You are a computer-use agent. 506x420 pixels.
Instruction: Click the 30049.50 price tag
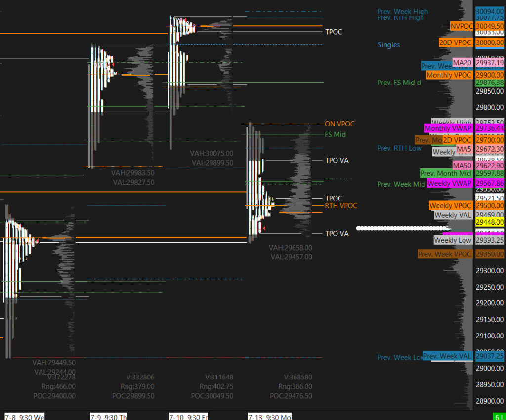490,26
